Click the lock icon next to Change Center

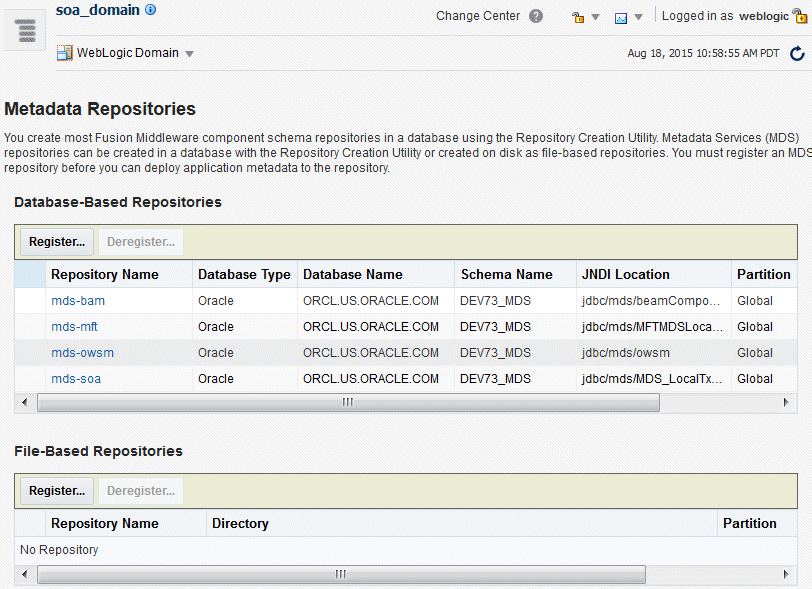pyautogui.click(x=578, y=18)
